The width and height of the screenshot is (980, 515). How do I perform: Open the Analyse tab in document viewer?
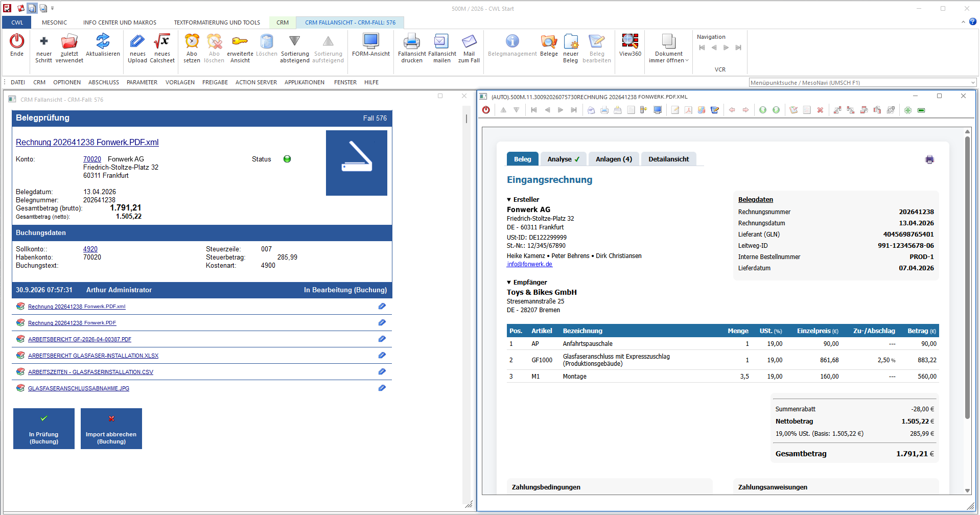point(563,159)
